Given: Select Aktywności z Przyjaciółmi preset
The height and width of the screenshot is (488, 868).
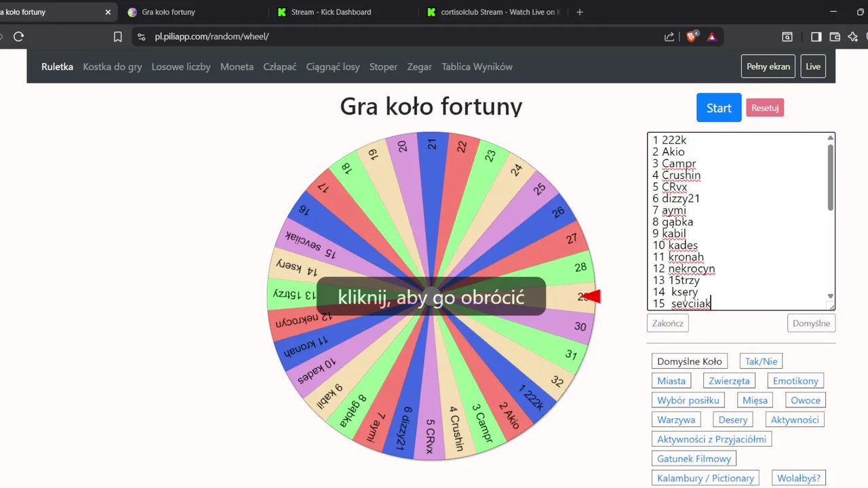Looking at the screenshot, I should (711, 439).
